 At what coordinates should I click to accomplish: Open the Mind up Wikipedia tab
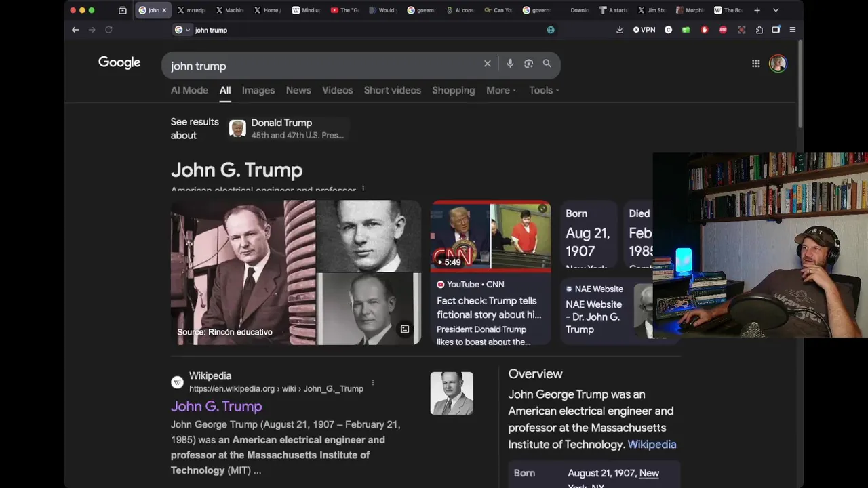(307, 10)
